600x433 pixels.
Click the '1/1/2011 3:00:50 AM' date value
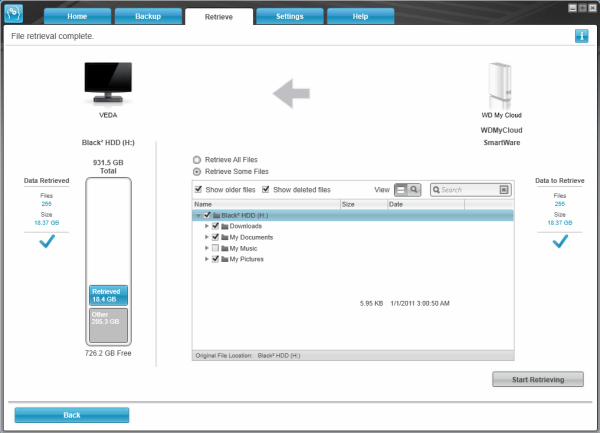pyautogui.click(x=420, y=303)
